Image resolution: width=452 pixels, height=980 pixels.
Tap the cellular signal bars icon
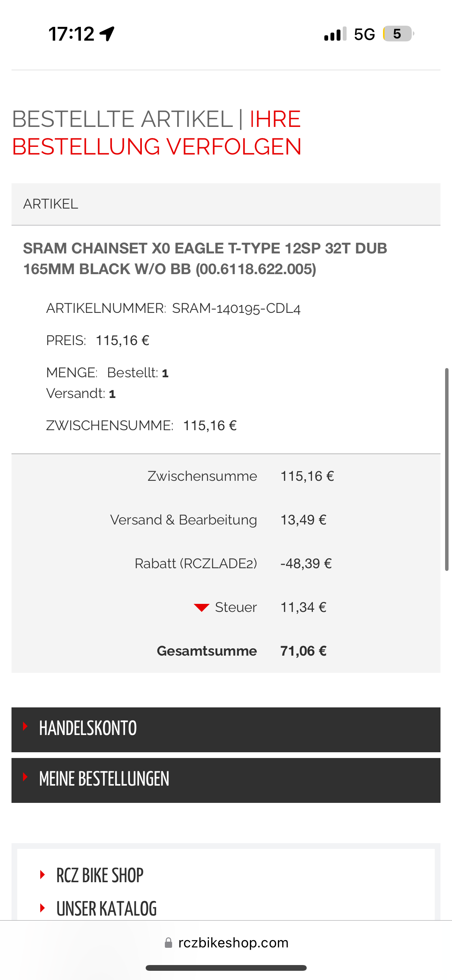(x=335, y=34)
